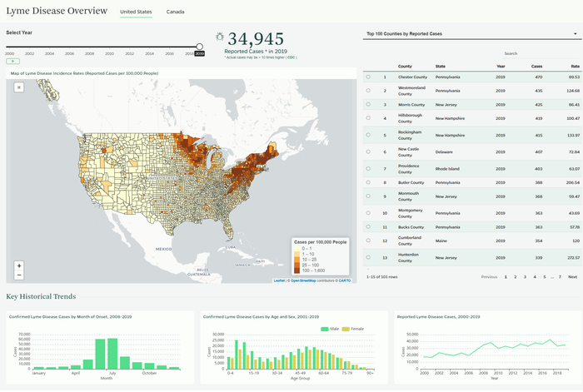Viewport: 583px width, 392px height.
Task: Open the Leaflet attribution link
Action: 279,280
